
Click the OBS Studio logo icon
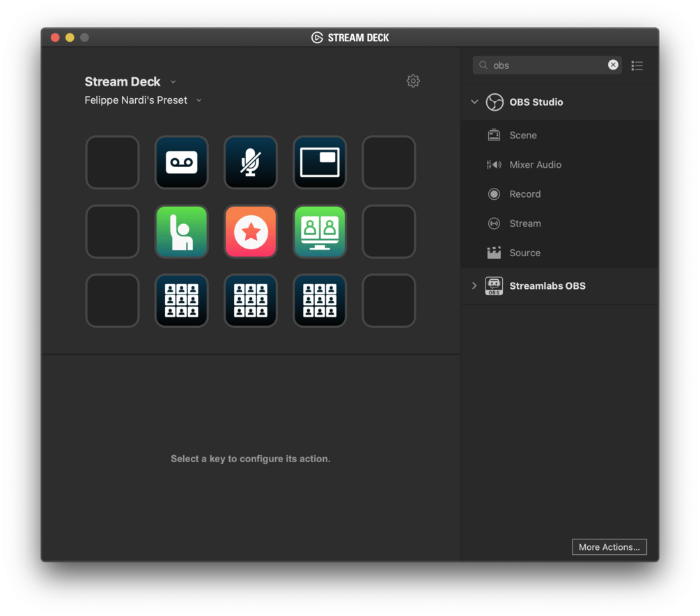[495, 102]
